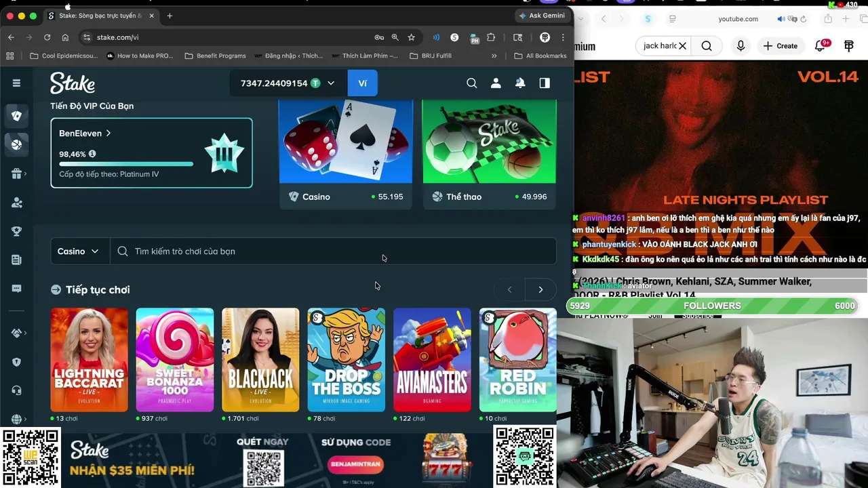Click YouTube voice search microphone
The width and height of the screenshot is (868, 488).
click(741, 45)
